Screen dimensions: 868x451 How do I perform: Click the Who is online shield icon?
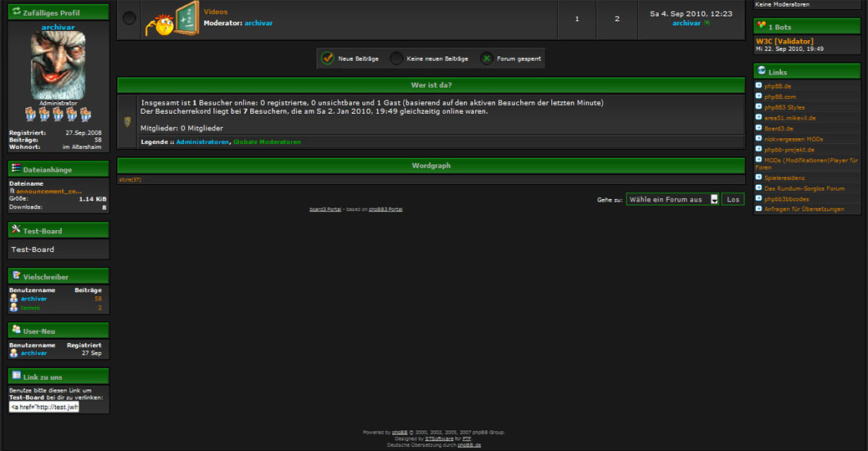pos(128,122)
